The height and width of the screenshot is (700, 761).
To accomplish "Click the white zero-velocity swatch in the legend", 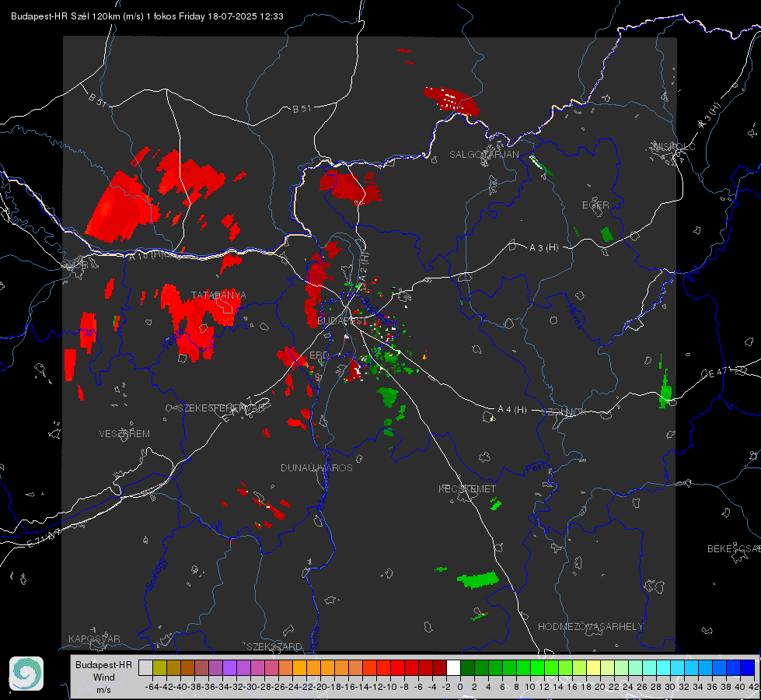I will click(x=453, y=667).
